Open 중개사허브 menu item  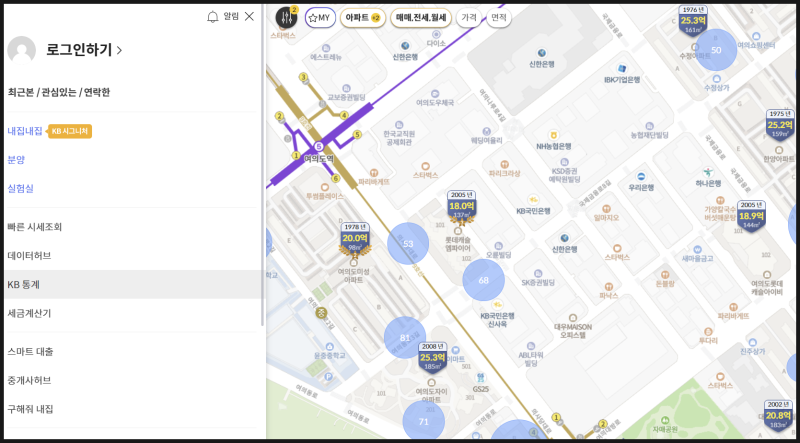click(29, 380)
